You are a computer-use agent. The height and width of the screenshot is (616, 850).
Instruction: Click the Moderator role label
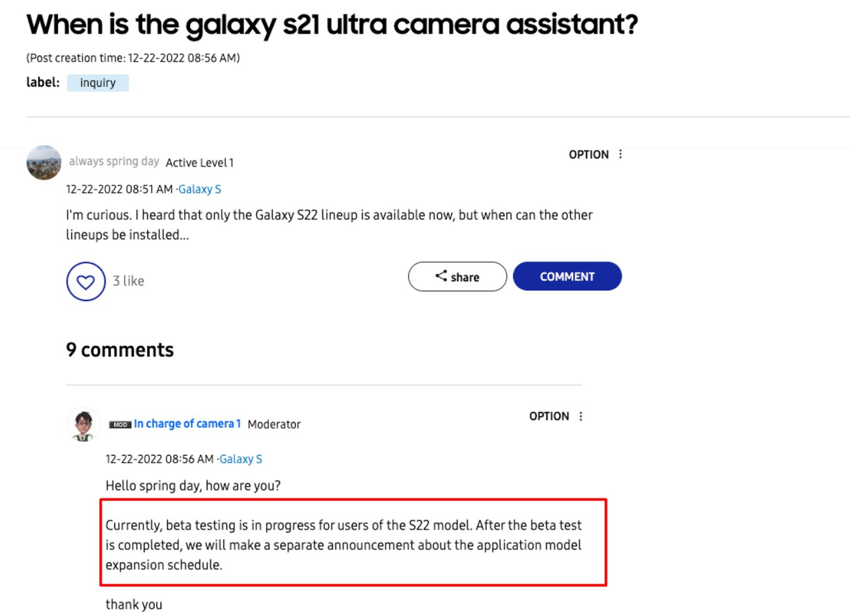point(274,424)
